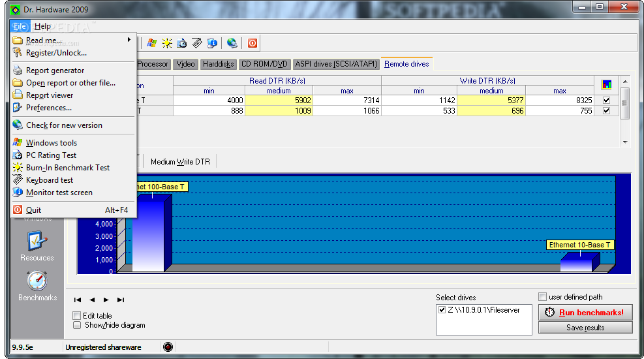The width and height of the screenshot is (644, 359).
Task: Click the max read value 7314 cell
Action: coord(347,101)
